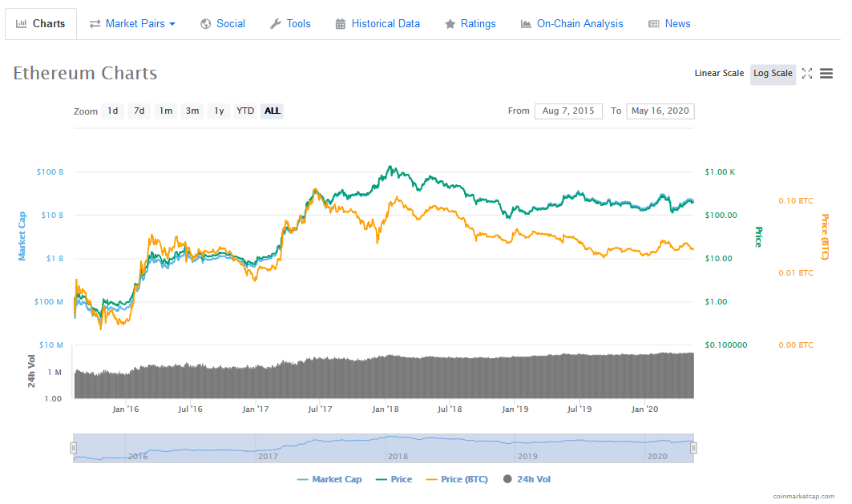
Task: Toggle the Market Cap series in legend
Action: coord(329,479)
